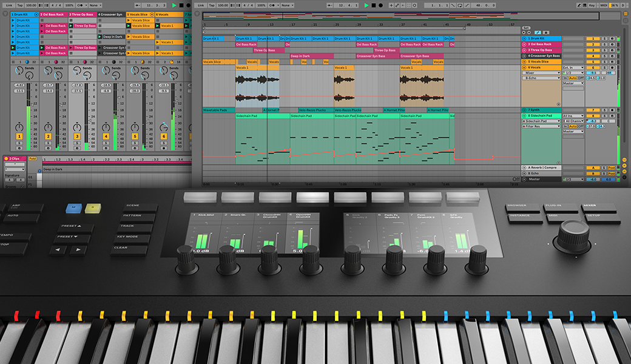Image resolution: width=631 pixels, height=364 pixels.
Task: Toggle Automation Mode icon near Set button
Action: click(x=538, y=32)
